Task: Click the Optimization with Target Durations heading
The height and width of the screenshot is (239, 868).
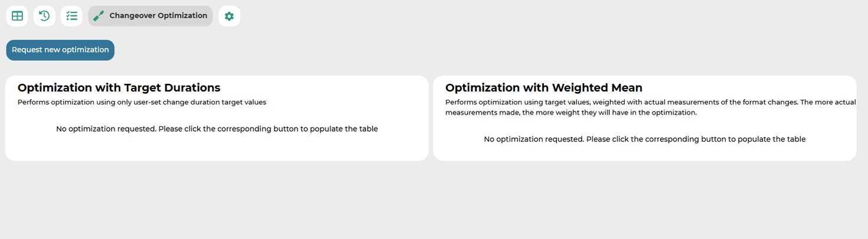Action: 119,88
